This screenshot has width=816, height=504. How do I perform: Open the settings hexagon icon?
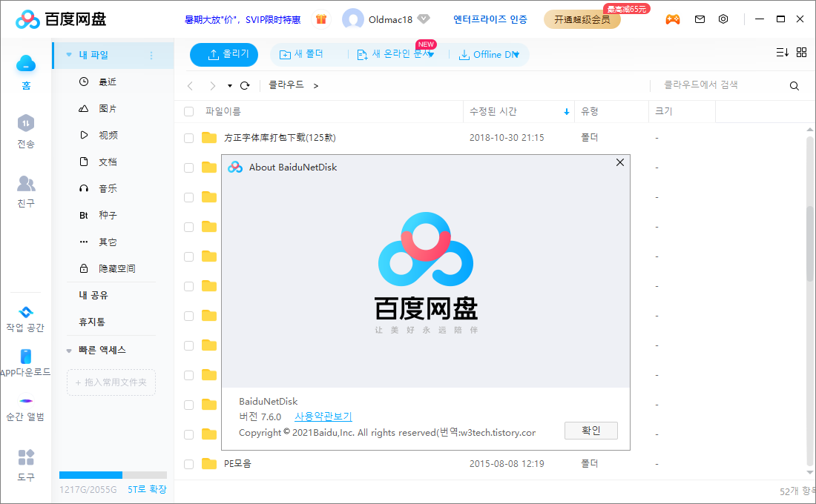(x=723, y=19)
